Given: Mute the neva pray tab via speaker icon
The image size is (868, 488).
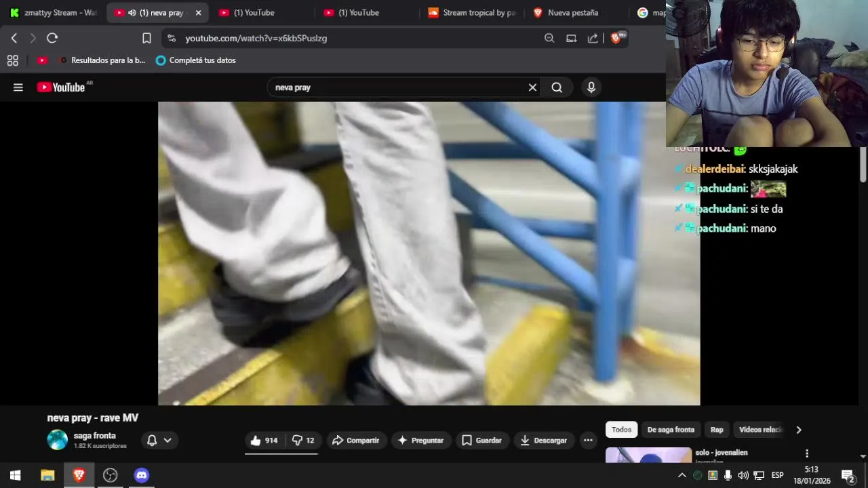Looking at the screenshot, I should tap(133, 12).
